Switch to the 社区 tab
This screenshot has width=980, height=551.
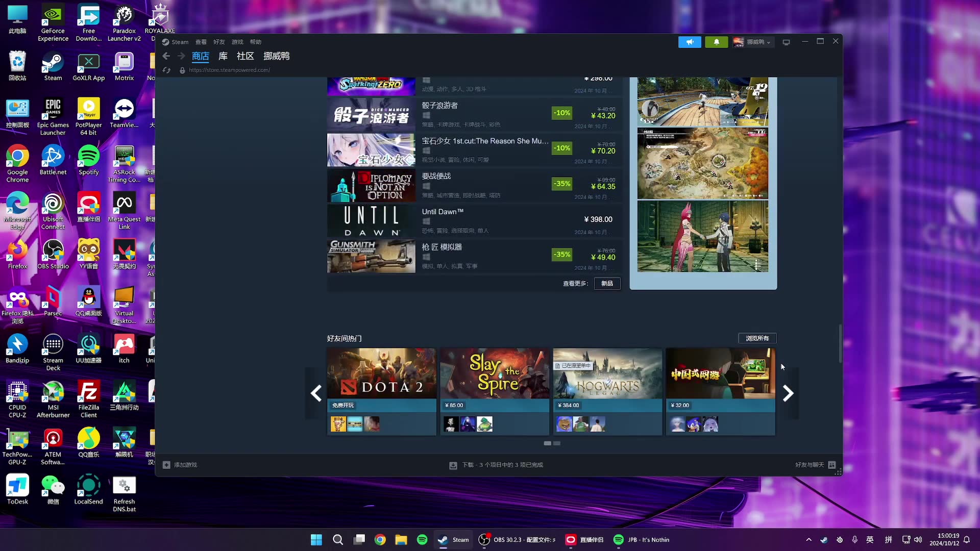(x=245, y=56)
